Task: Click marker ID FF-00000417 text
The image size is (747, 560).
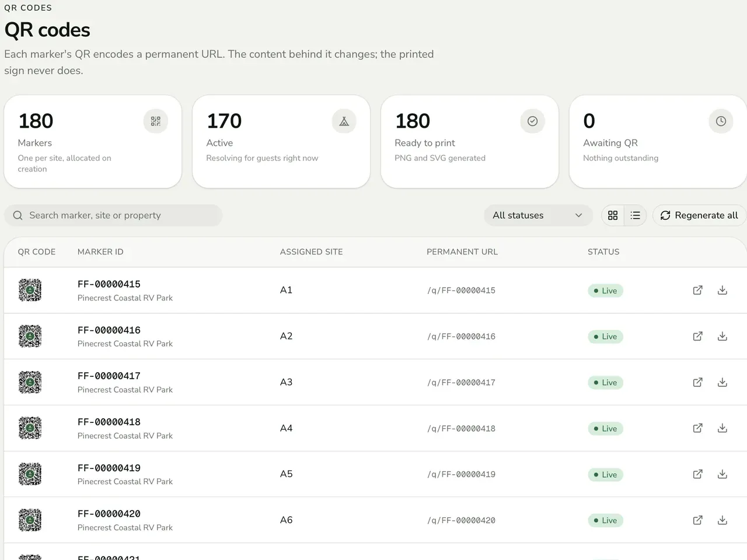Action: pos(109,376)
